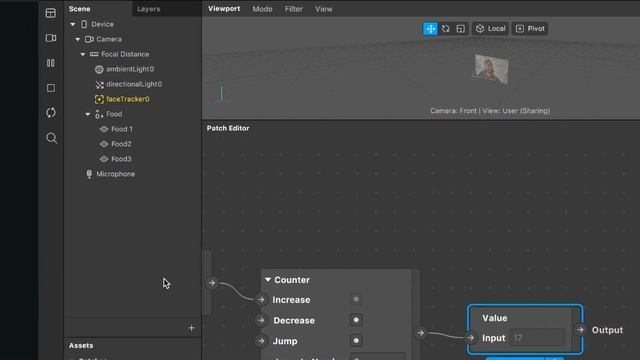Click the patch editor left-edge output port arrow
This screenshot has height=360, width=640.
click(212, 282)
